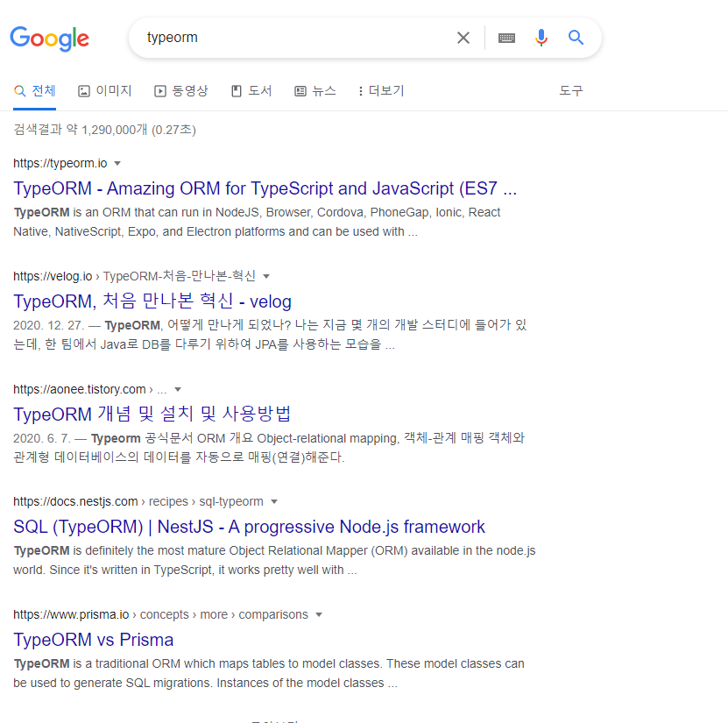
Task: Open SQL (TypeORM) NestJS result link
Action: [x=249, y=527]
